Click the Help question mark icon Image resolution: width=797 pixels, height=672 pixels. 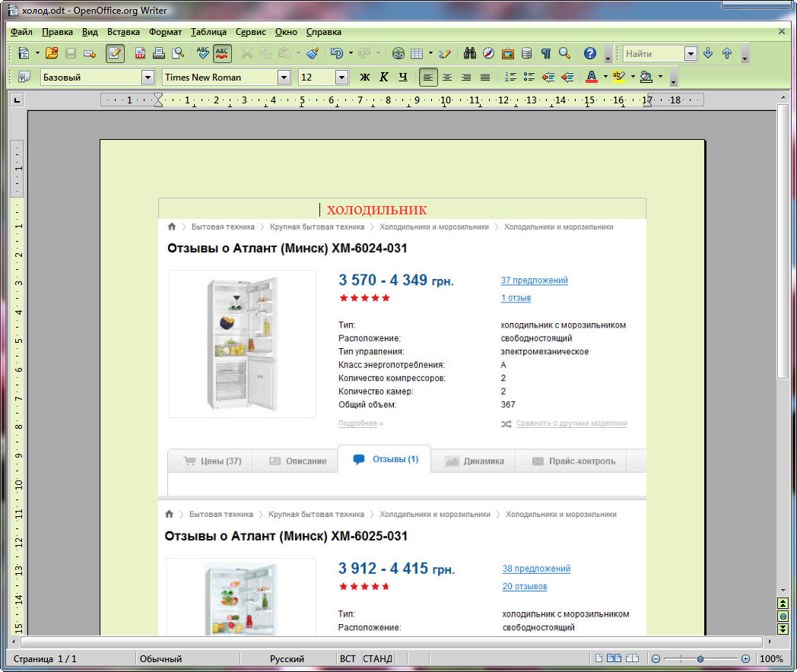click(589, 53)
